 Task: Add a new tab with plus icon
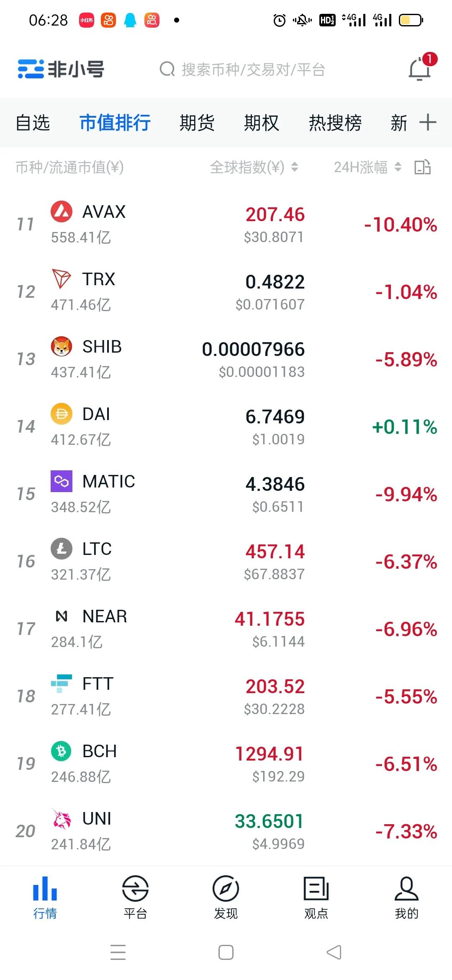pos(428,123)
